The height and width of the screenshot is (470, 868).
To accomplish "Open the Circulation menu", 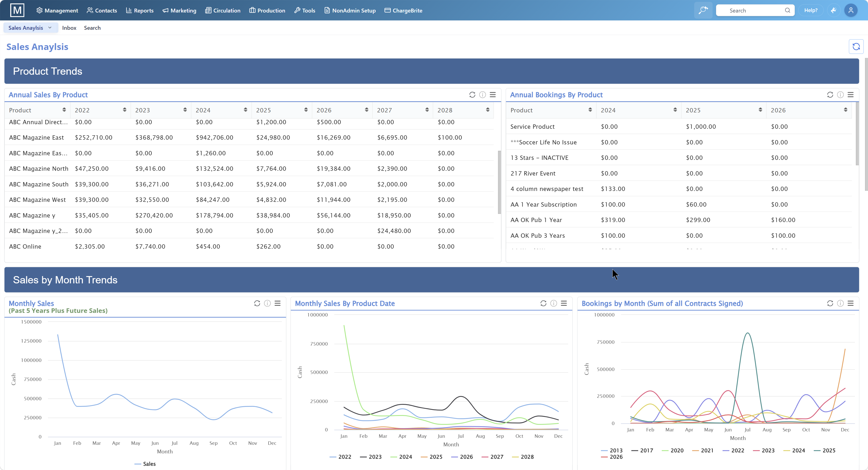I will tap(223, 10).
